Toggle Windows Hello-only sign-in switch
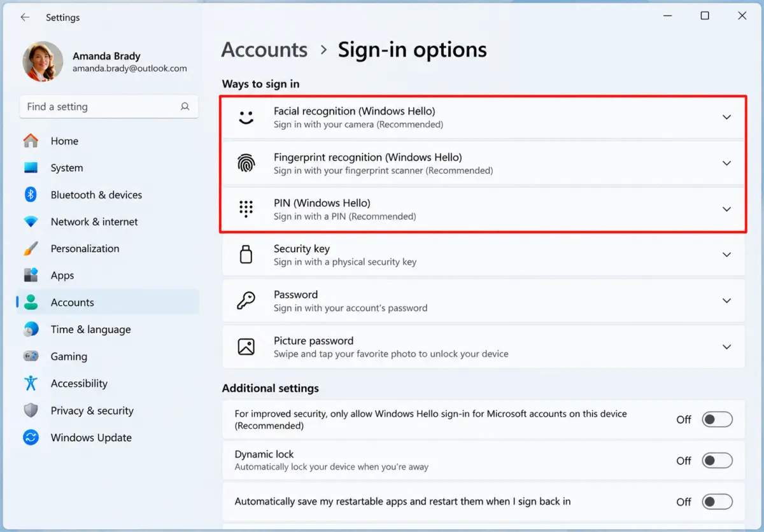The width and height of the screenshot is (764, 532). click(717, 419)
